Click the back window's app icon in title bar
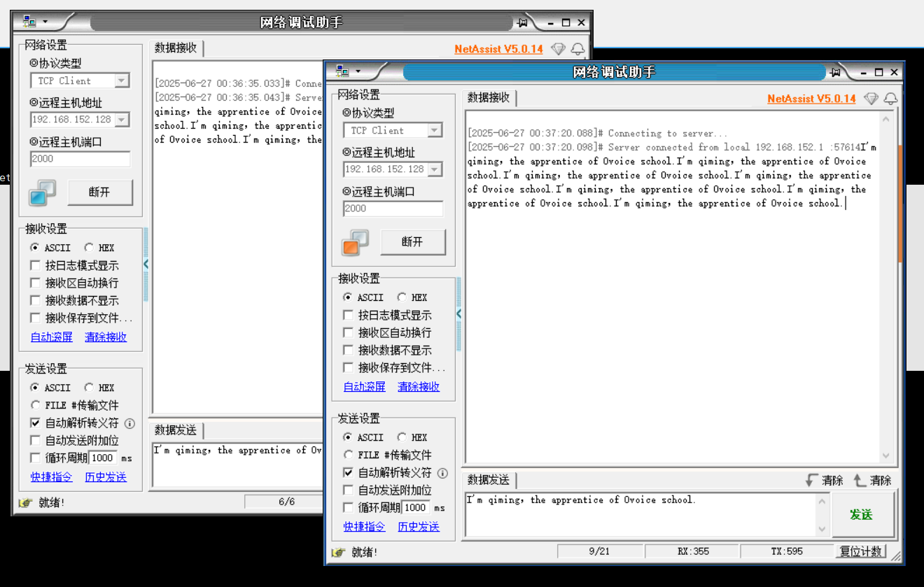The width and height of the screenshot is (924, 587). (29, 22)
